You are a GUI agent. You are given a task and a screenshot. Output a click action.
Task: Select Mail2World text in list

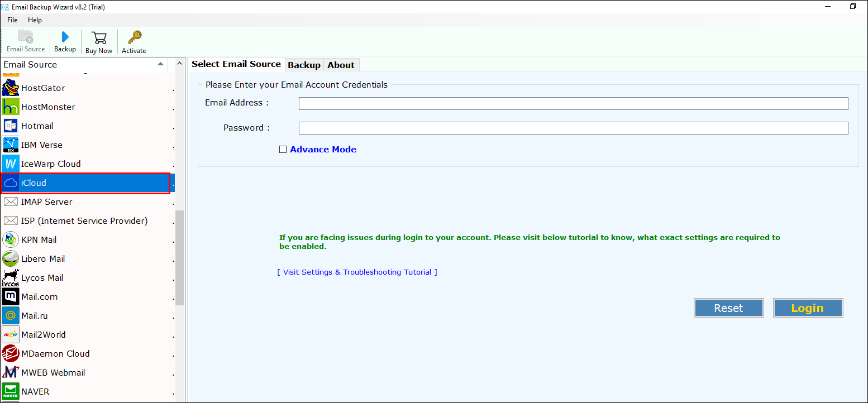click(44, 335)
